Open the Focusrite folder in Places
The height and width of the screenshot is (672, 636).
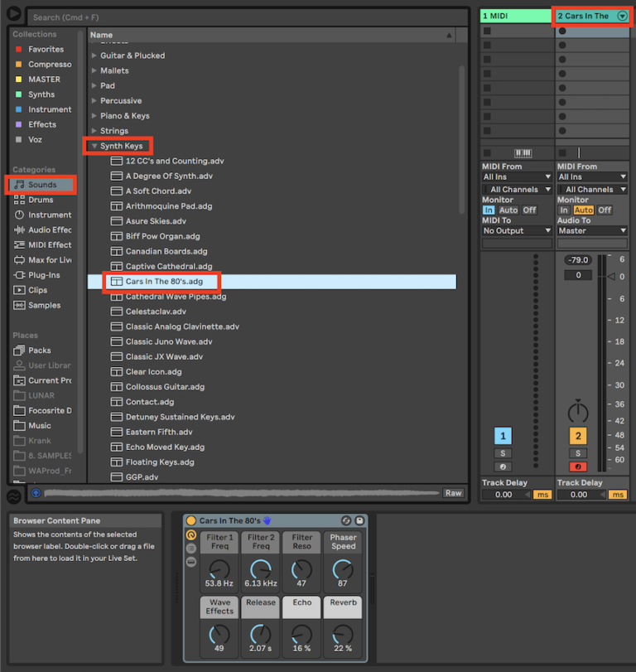[x=42, y=410]
